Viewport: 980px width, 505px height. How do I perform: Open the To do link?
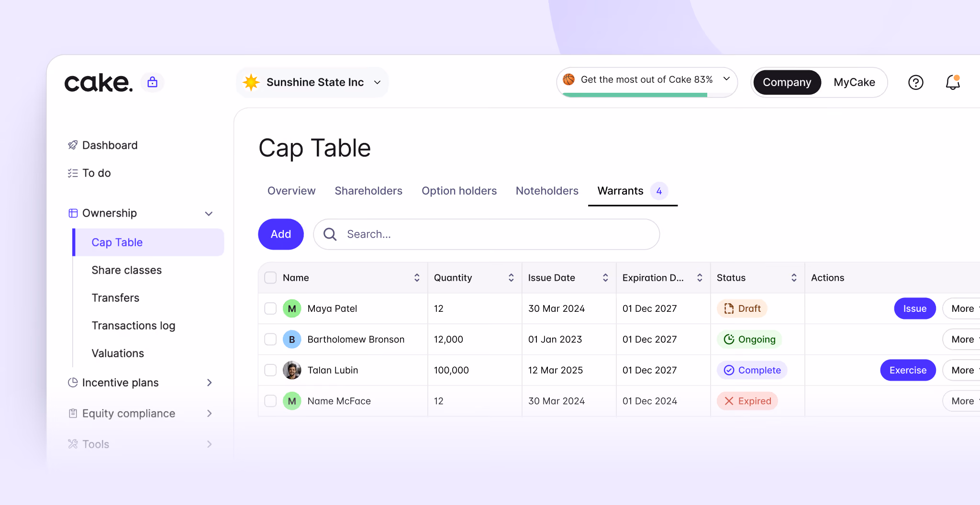pos(96,173)
